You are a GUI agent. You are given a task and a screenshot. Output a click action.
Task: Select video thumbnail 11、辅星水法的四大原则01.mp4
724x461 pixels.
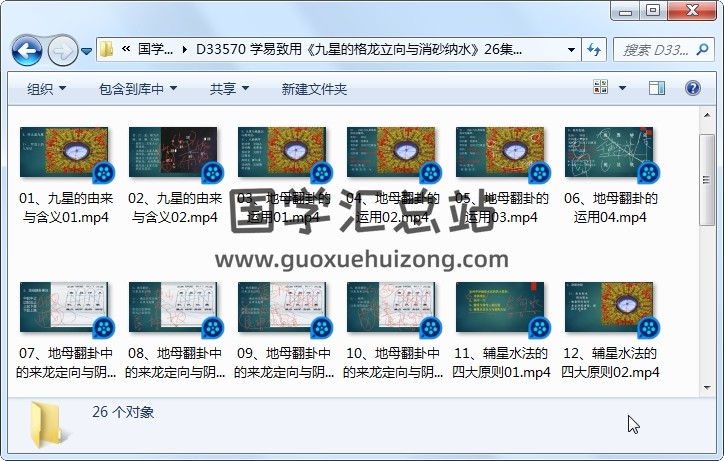[x=500, y=307]
